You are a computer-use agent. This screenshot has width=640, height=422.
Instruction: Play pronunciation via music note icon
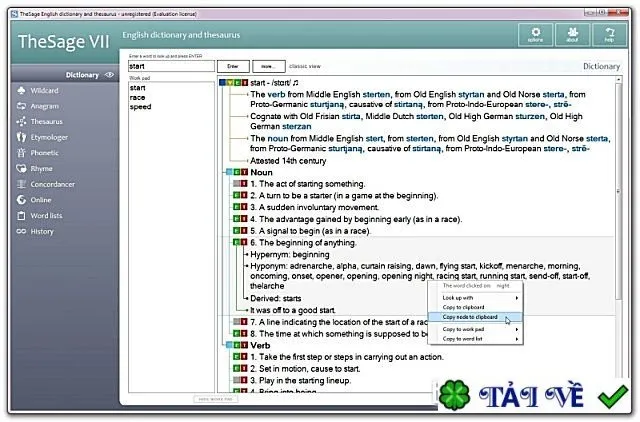point(296,83)
